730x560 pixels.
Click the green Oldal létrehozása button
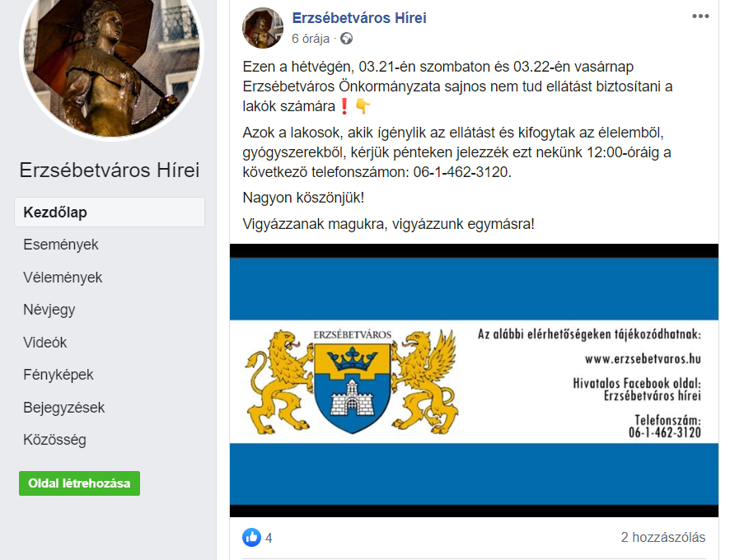pyautogui.click(x=80, y=483)
